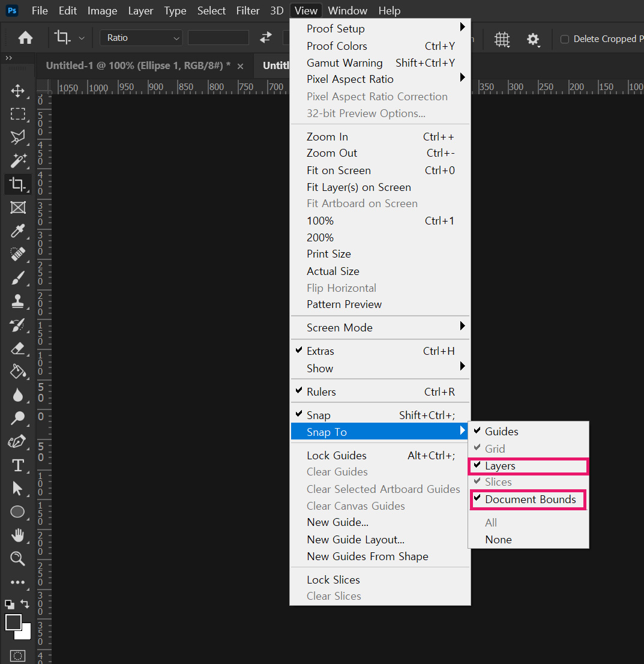Select the Horizontal Type tool
This screenshot has width=644, height=664.
(x=17, y=465)
